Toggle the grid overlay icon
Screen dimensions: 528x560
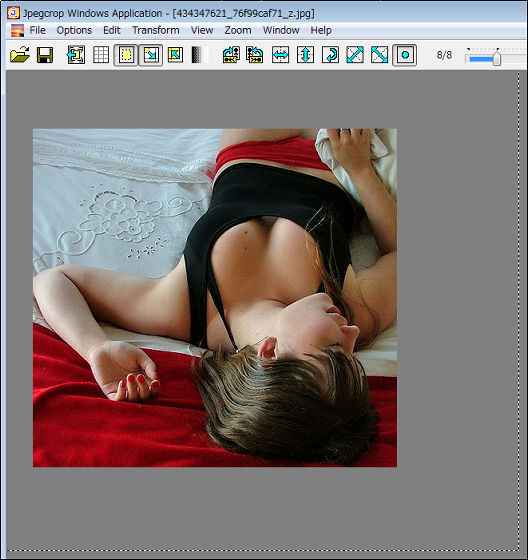[101, 55]
